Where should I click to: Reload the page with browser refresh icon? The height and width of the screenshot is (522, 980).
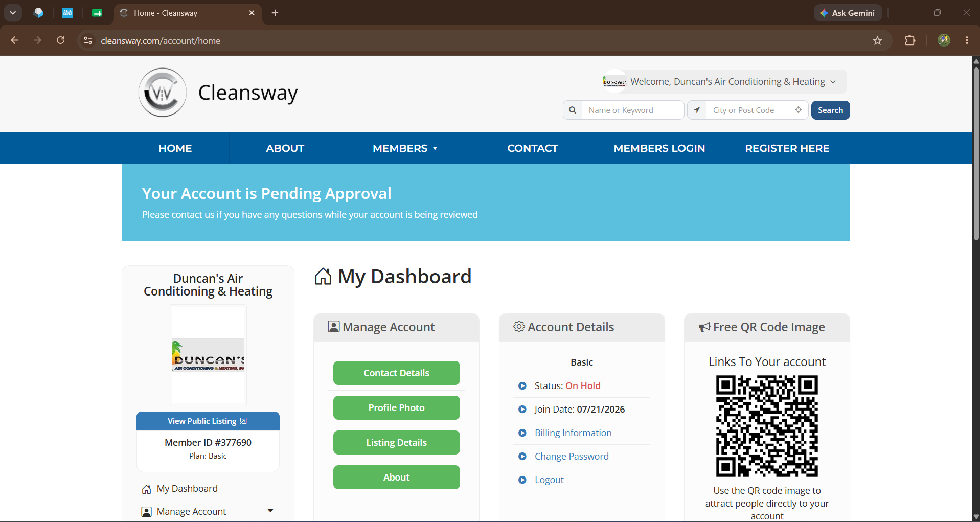pyautogui.click(x=60, y=40)
